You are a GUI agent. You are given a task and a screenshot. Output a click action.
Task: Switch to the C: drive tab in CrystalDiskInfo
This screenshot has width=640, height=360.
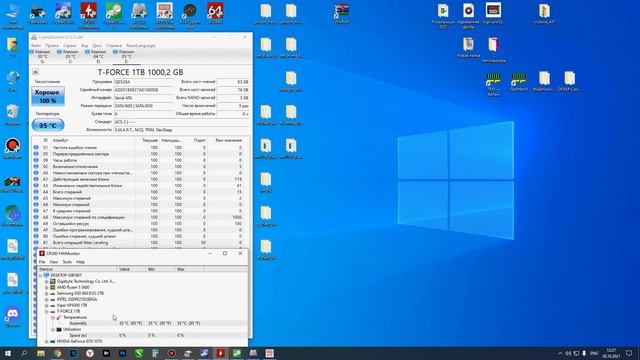pos(70,56)
